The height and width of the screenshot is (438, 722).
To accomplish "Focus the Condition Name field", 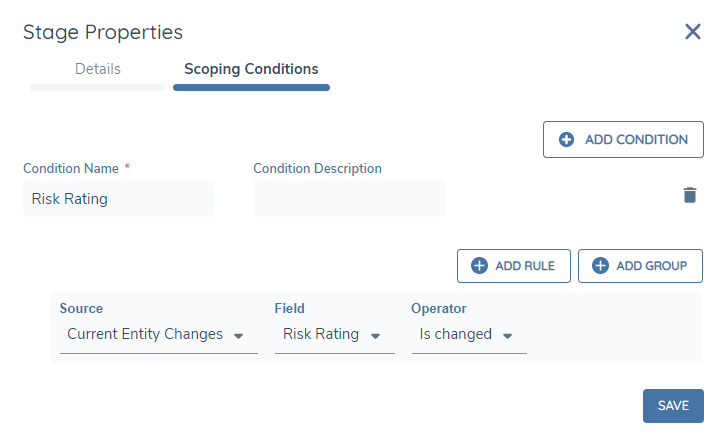I will pos(118,198).
